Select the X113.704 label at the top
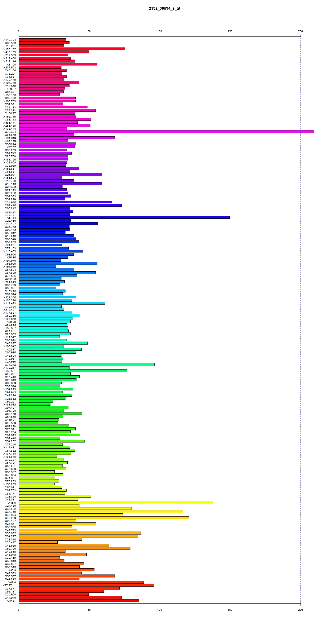 pos(10,40)
